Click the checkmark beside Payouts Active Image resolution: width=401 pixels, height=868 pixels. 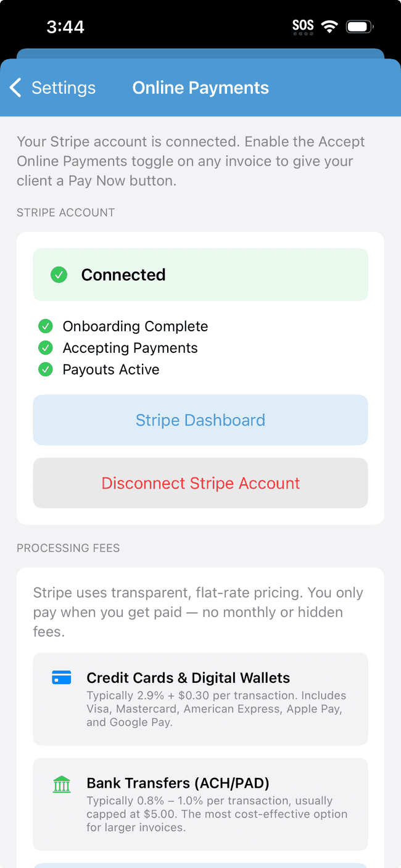coord(46,369)
